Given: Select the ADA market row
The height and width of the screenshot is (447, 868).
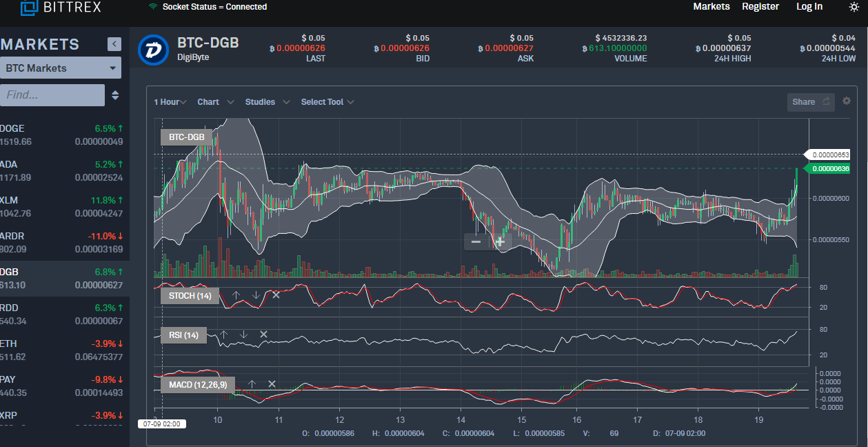Looking at the screenshot, I should pyautogui.click(x=65, y=171).
